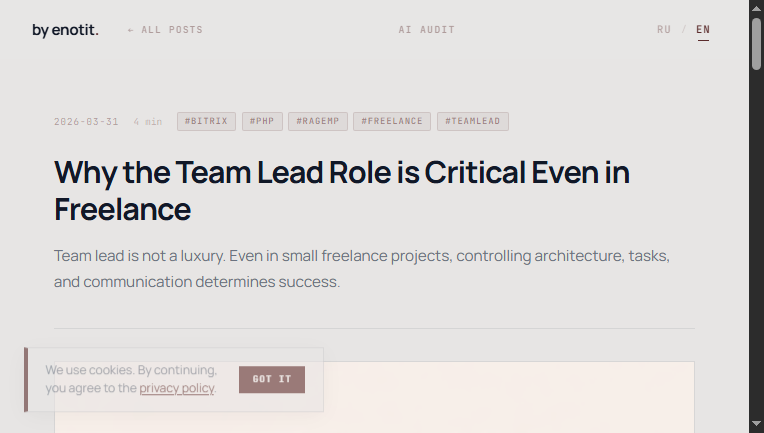Click the vertical scrollbar thumb
Viewport: 764px width, 433px height.
click(x=756, y=43)
